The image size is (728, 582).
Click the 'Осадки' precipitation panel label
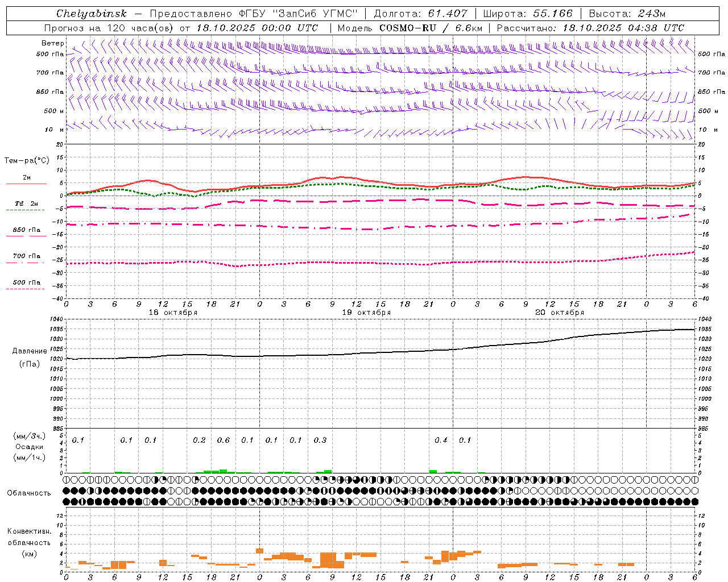pos(29,447)
